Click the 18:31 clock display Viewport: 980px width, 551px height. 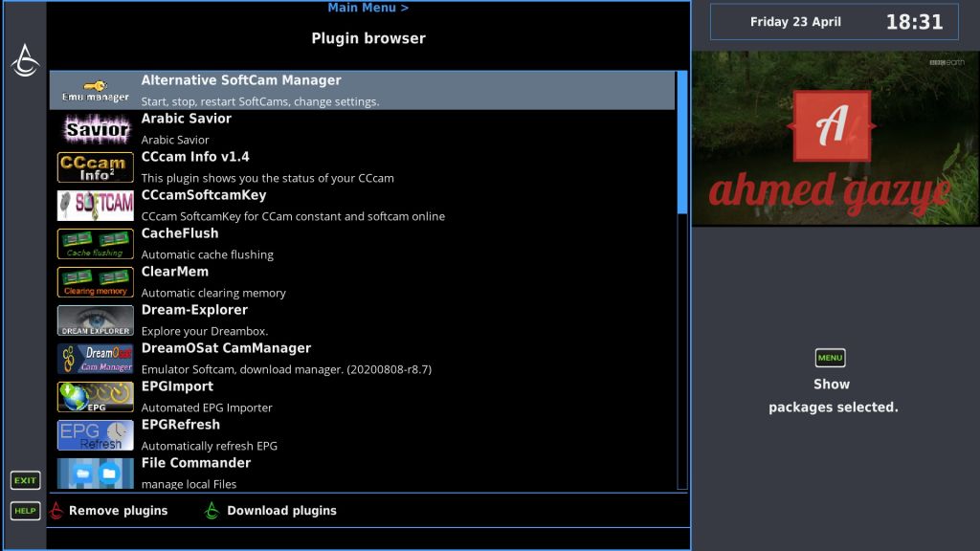914,23
